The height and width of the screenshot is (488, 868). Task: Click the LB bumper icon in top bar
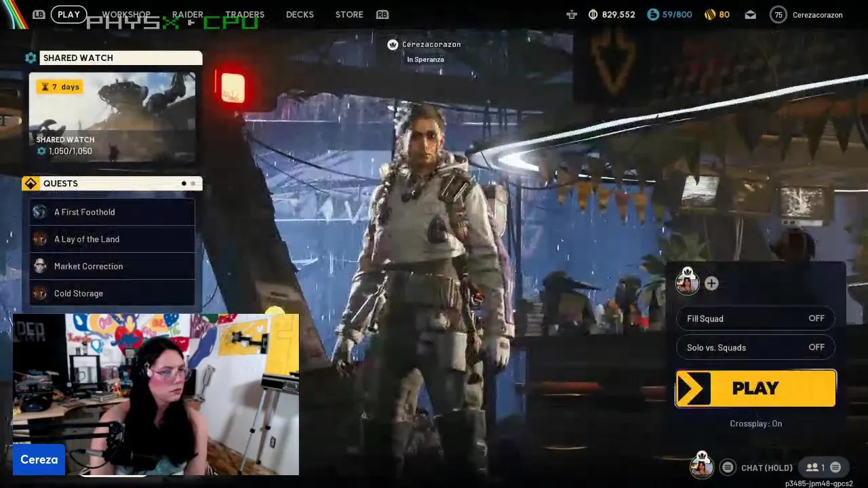39,14
